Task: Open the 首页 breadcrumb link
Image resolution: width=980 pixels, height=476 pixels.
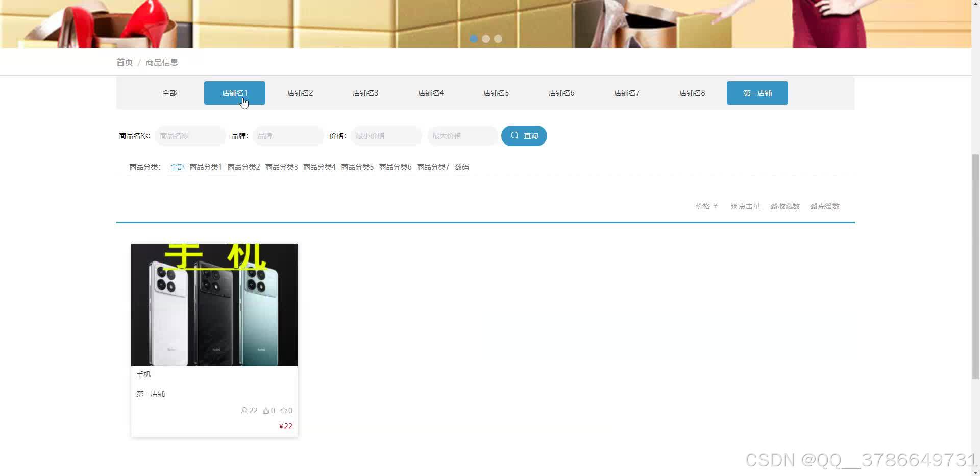Action: pyautogui.click(x=124, y=62)
